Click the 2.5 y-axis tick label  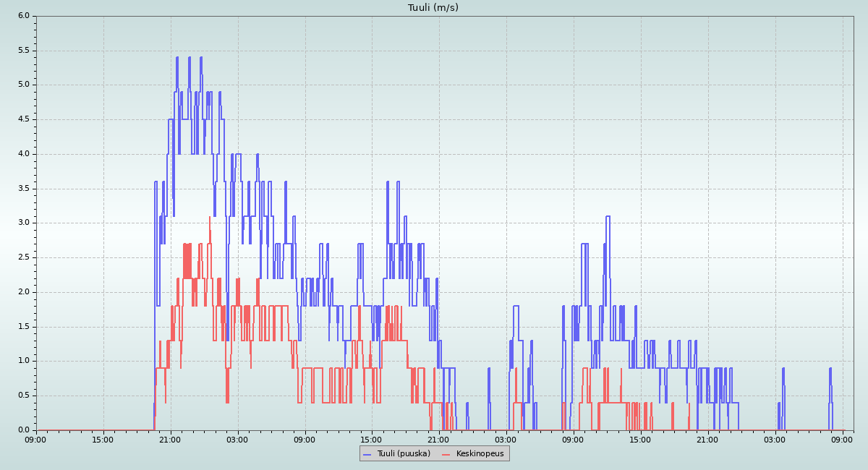click(x=23, y=257)
